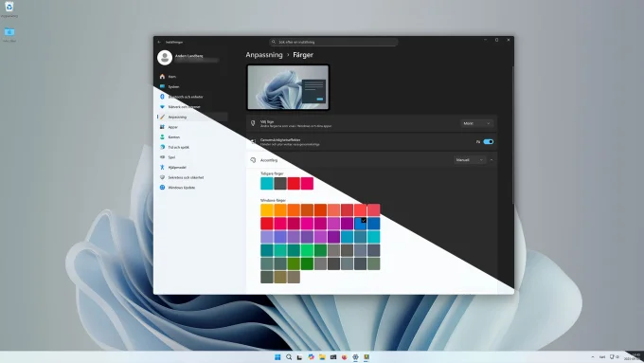Open the Accentfärg dropdown showing Manuell
This screenshot has height=363, width=644.
click(470, 160)
